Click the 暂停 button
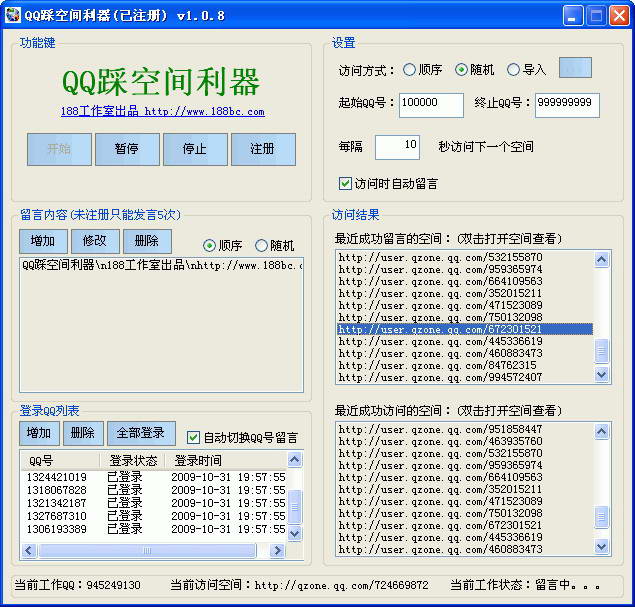This screenshot has width=635, height=607. [127, 149]
